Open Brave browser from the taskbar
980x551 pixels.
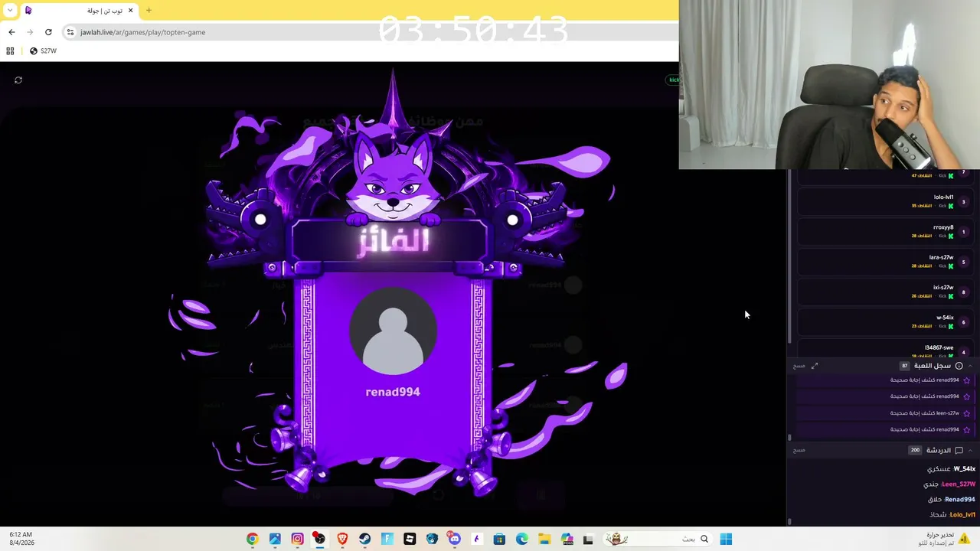click(x=342, y=540)
